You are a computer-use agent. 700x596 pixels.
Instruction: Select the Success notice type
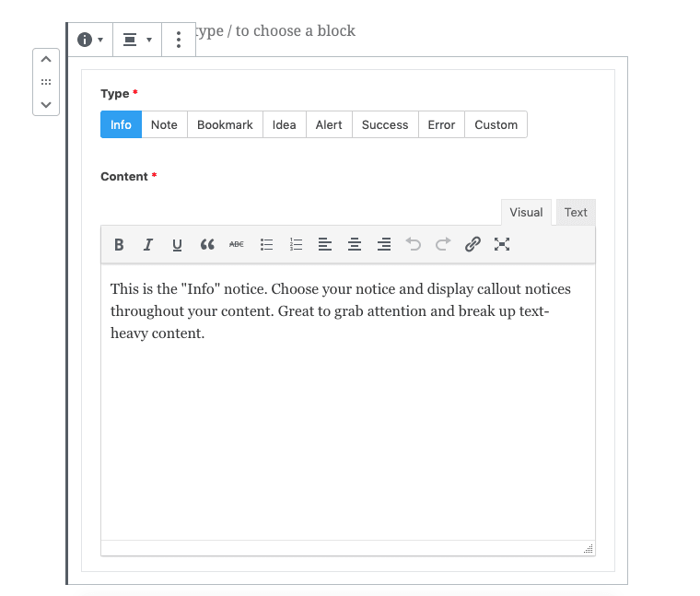tap(385, 124)
